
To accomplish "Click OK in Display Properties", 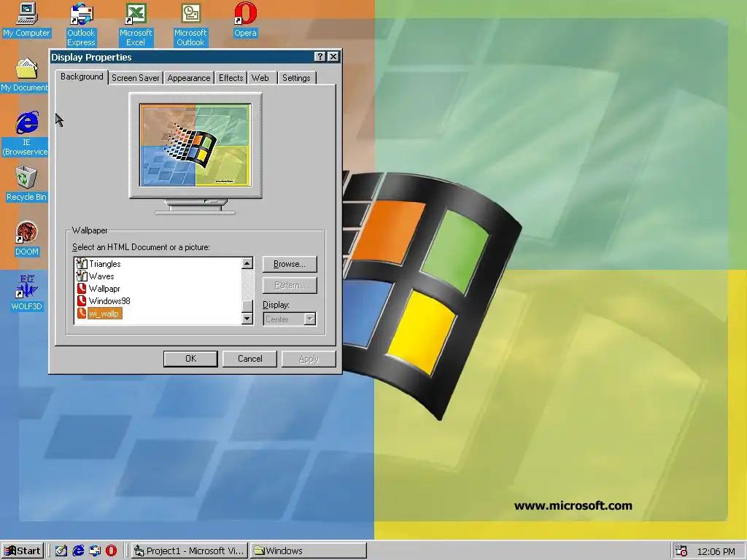I will point(190,359).
